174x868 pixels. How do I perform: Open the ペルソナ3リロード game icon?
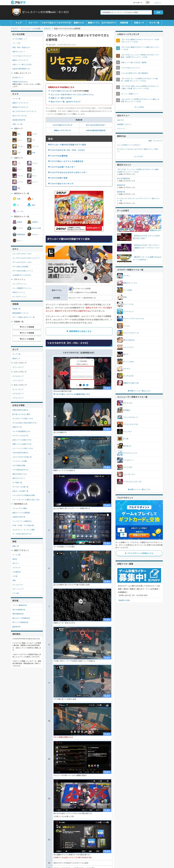120,417
